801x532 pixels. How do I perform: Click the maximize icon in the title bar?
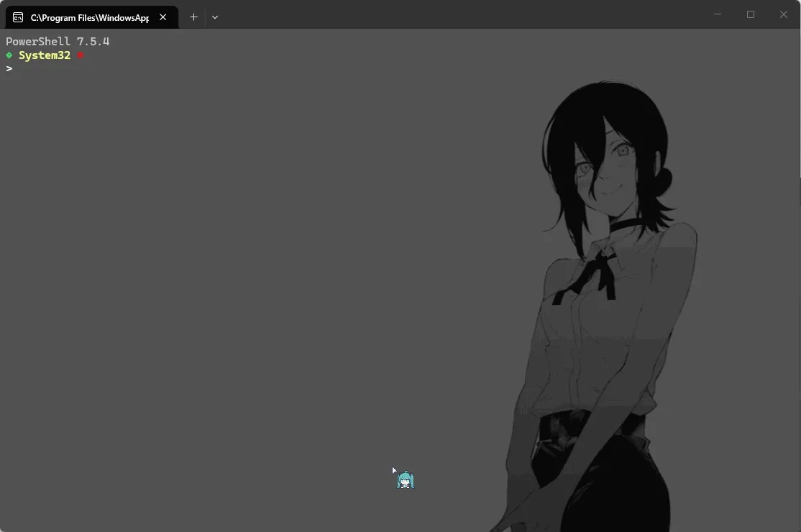tap(751, 14)
